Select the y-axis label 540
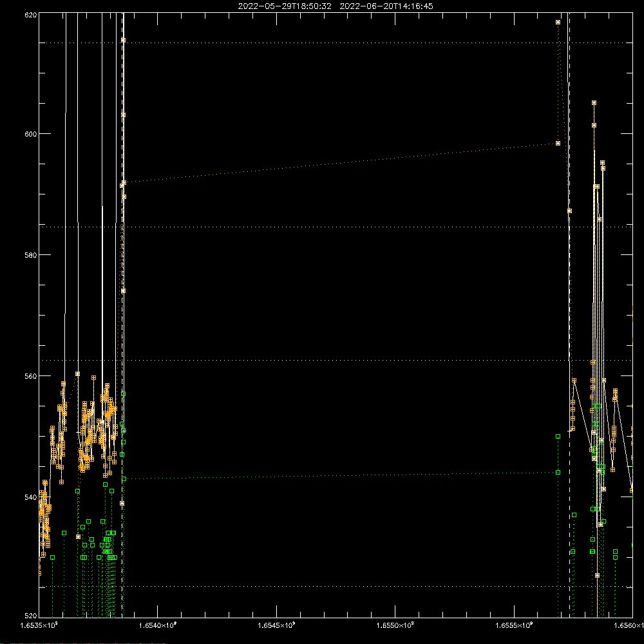The width and height of the screenshot is (644, 644). [x=31, y=497]
